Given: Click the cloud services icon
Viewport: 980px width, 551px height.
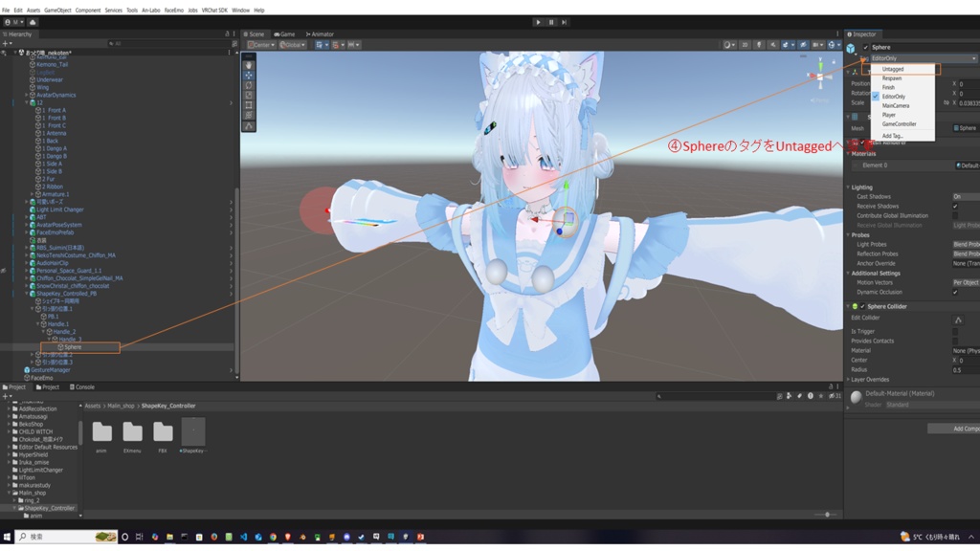Looking at the screenshot, I should pos(33,22).
